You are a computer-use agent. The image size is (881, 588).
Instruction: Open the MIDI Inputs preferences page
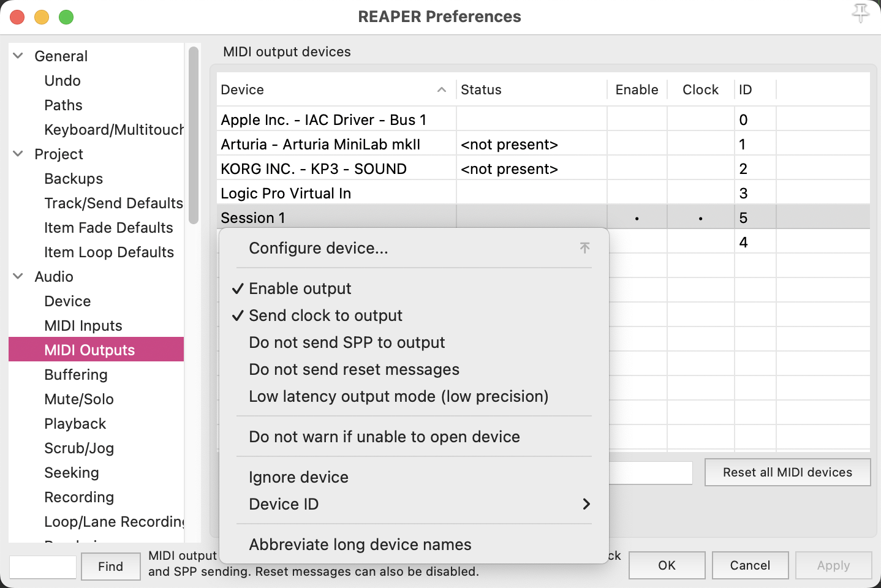tap(83, 325)
